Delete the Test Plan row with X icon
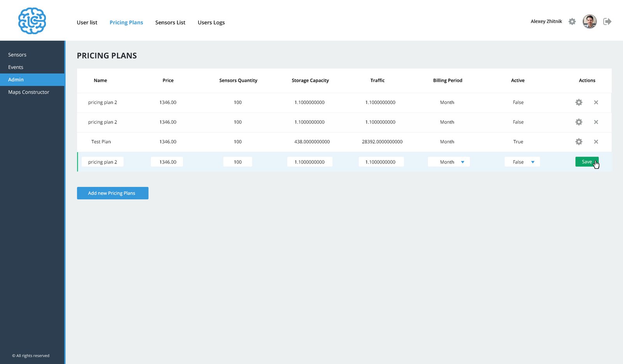 click(x=596, y=142)
